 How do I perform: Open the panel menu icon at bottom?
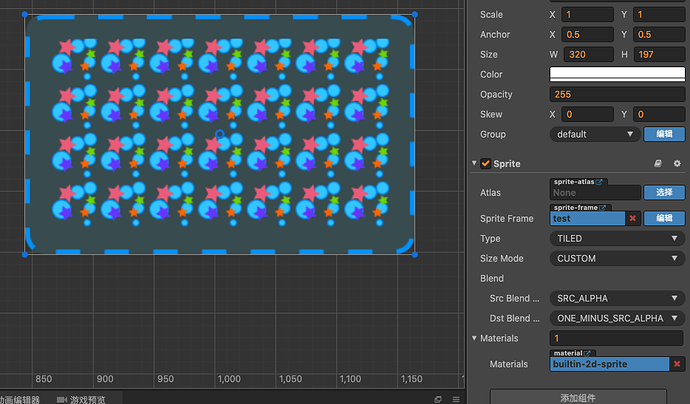pos(456,399)
